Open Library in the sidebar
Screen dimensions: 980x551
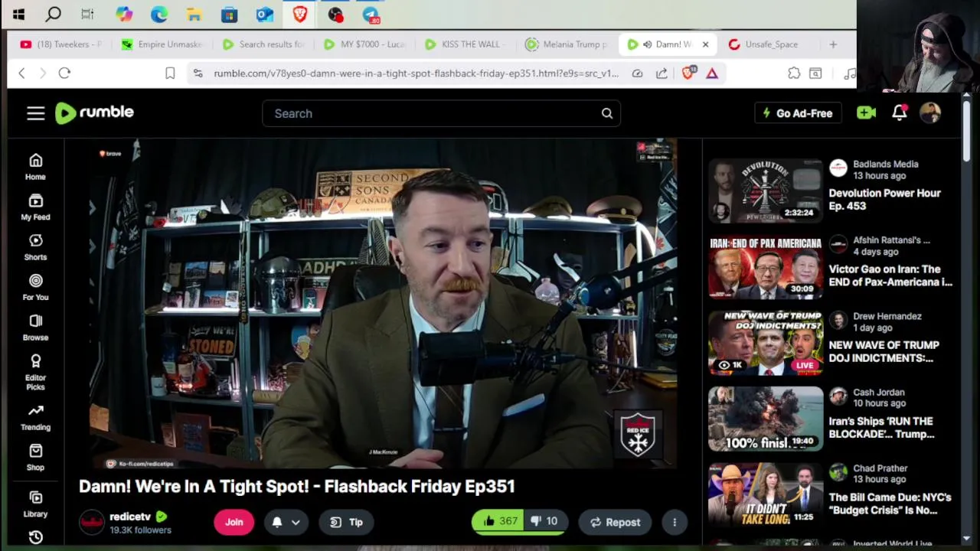(x=35, y=504)
